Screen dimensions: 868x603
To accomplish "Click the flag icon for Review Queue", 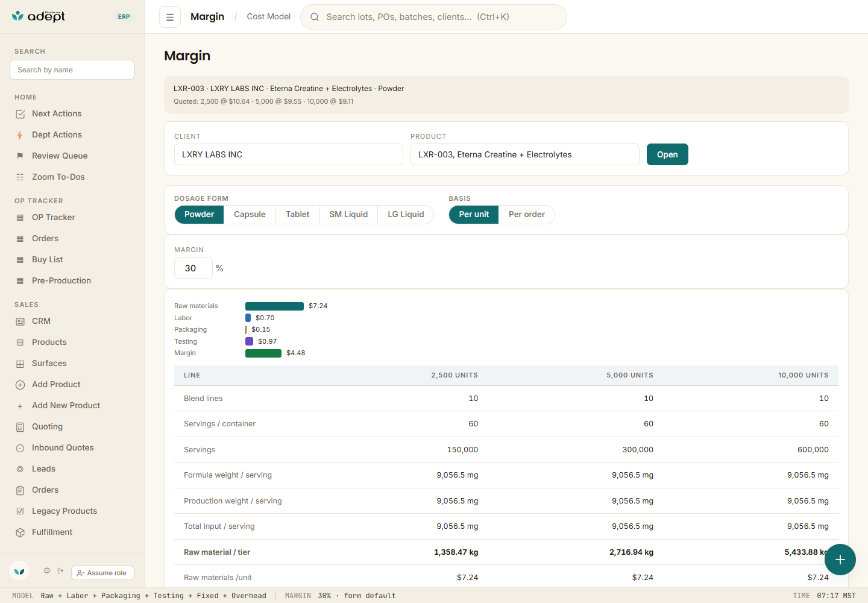I will (x=20, y=156).
